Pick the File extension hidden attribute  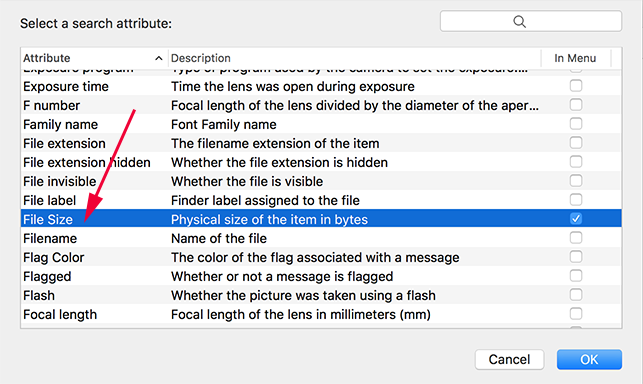(87, 162)
